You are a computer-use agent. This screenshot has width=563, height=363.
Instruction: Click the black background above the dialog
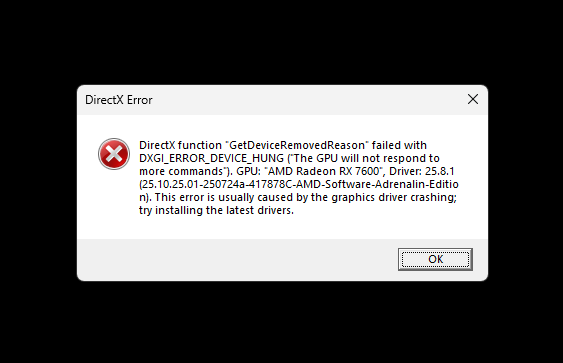pyautogui.click(x=282, y=41)
